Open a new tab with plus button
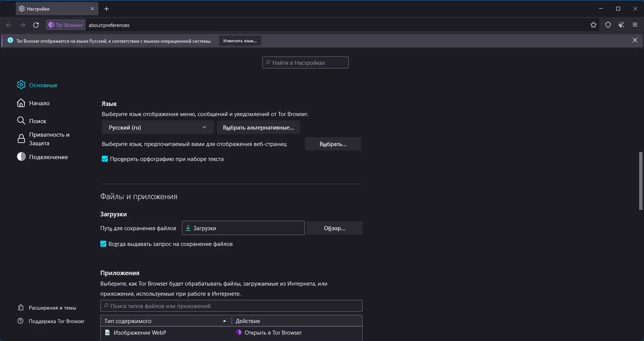Image resolution: width=644 pixels, height=341 pixels. [x=107, y=9]
